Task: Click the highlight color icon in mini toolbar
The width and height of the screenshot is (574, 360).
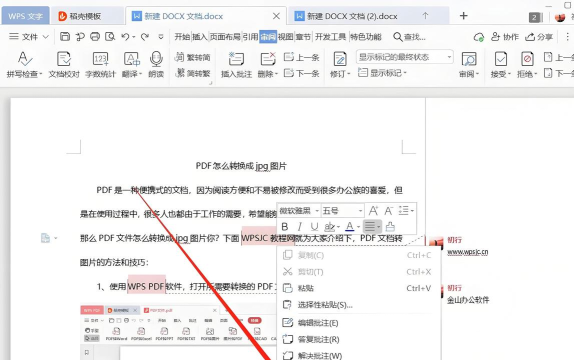Action: 329,227
